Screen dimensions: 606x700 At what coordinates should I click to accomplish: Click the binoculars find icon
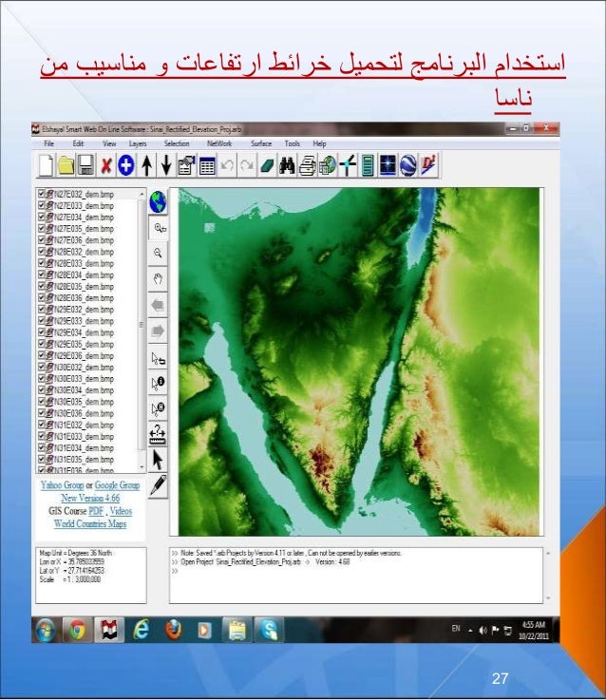(x=287, y=165)
